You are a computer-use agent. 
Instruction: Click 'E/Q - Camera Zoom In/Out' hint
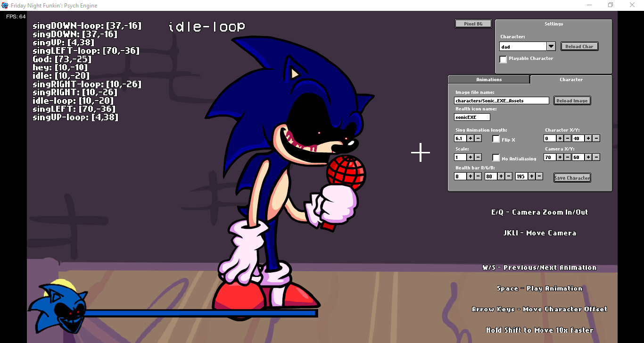click(539, 212)
